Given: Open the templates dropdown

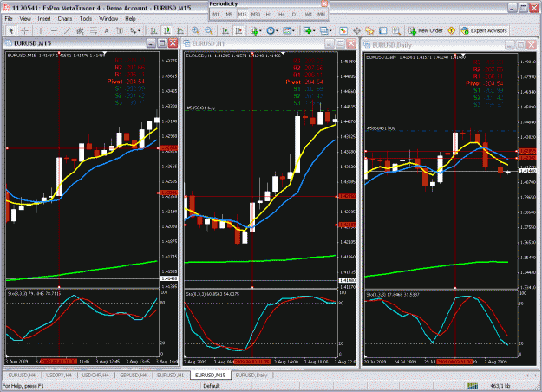Looking at the screenshot, I should pyautogui.click(x=288, y=30).
